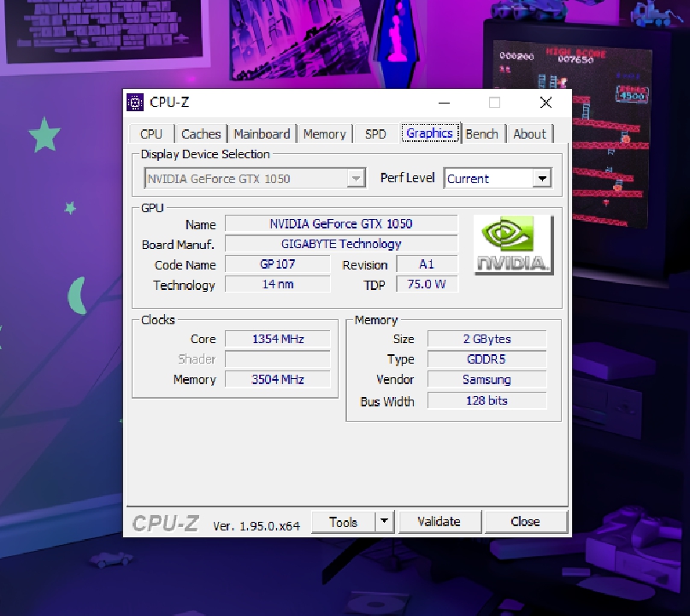Expand the Display Device Selection combo box
The height and width of the screenshot is (616, 690).
click(356, 179)
